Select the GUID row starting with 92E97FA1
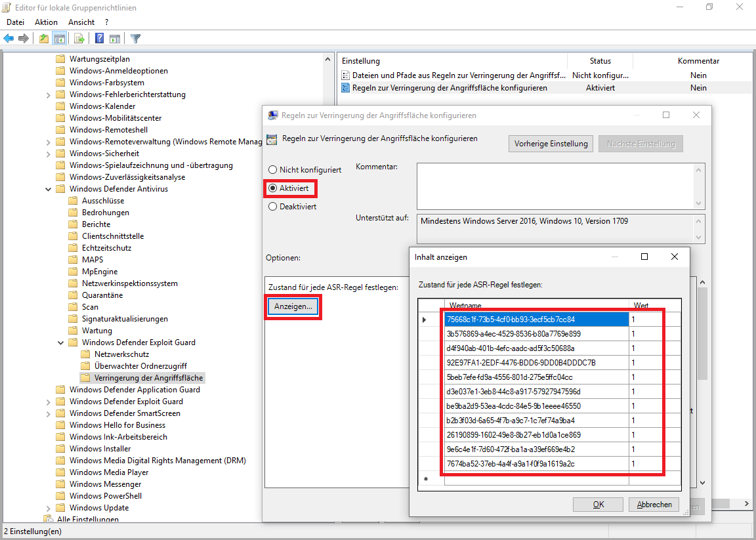 pyautogui.click(x=537, y=363)
